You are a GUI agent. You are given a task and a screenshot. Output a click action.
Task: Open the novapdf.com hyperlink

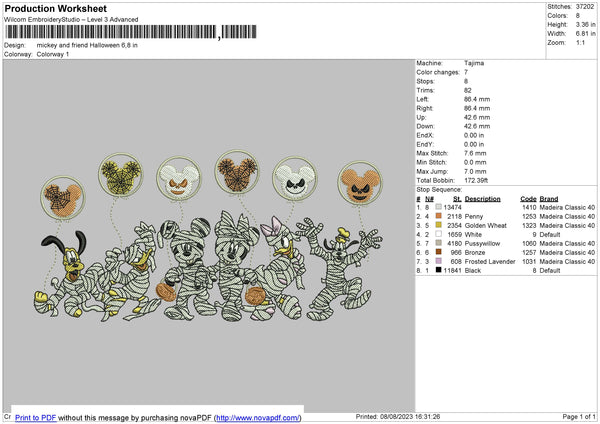[x=258, y=417]
